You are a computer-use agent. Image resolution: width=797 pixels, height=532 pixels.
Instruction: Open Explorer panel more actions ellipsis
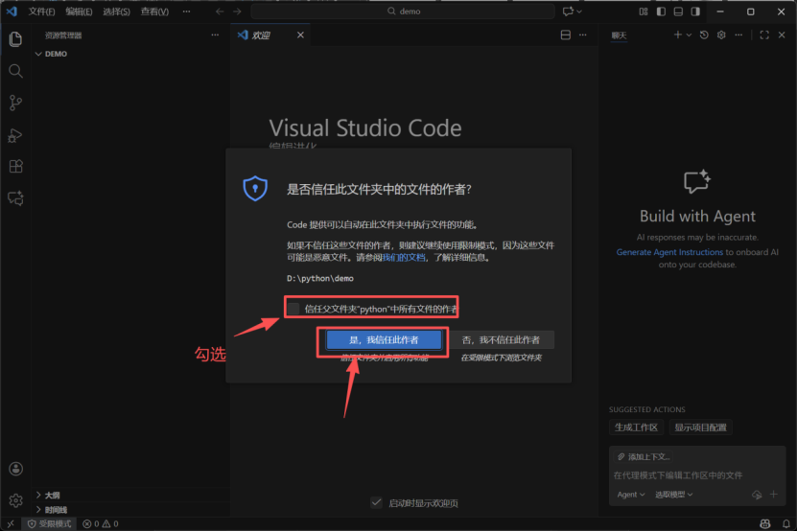(x=215, y=35)
